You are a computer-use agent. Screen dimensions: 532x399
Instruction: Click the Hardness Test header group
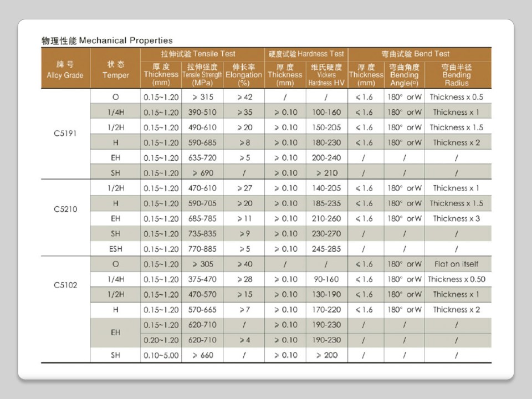(x=306, y=54)
